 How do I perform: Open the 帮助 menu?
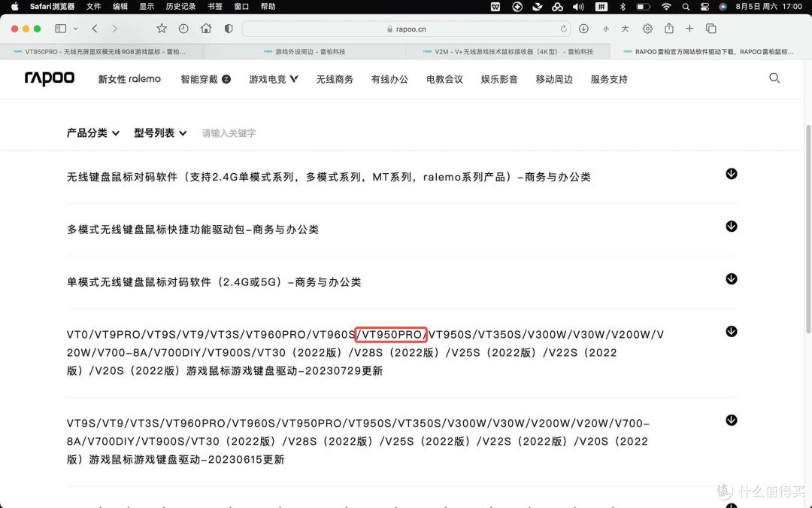[268, 7]
